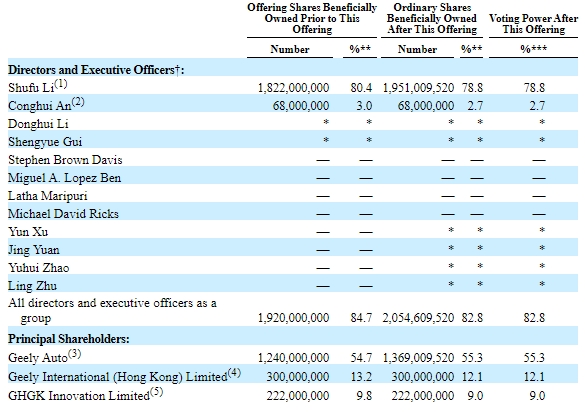585x412 pixels.
Task: Select Shufu Li's 1,951,009,520 shares figure
Action: tap(418, 88)
